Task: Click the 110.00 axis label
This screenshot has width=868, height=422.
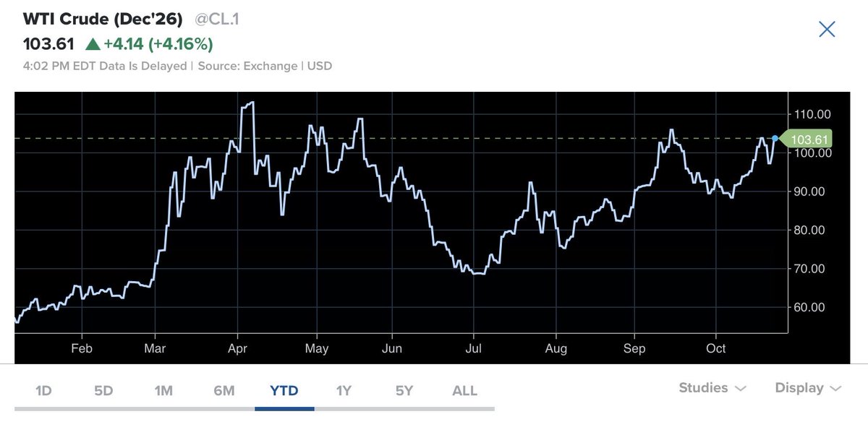Action: [812, 114]
